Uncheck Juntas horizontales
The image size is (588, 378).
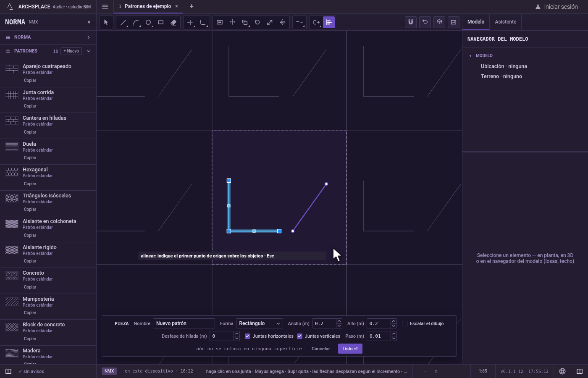(x=248, y=336)
